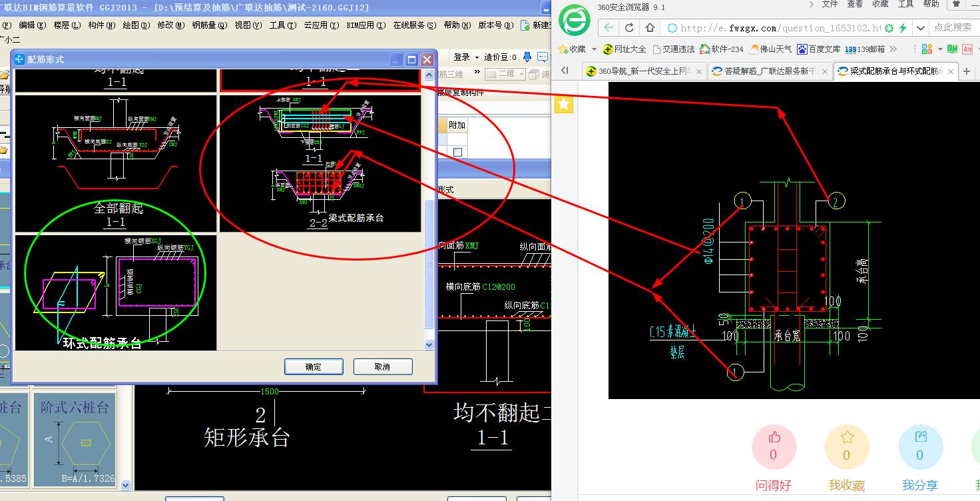This screenshot has width=980, height=501.
Task: Click 确定 in 配筋形式 dialog
Action: pyautogui.click(x=314, y=366)
